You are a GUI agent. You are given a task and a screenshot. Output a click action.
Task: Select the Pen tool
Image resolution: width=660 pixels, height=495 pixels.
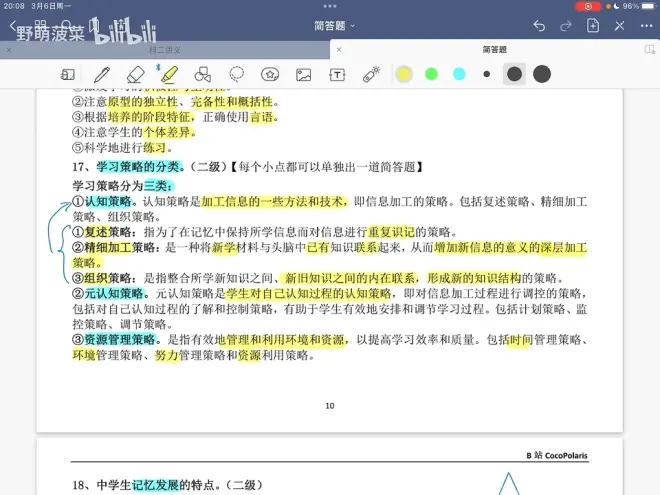(101, 74)
